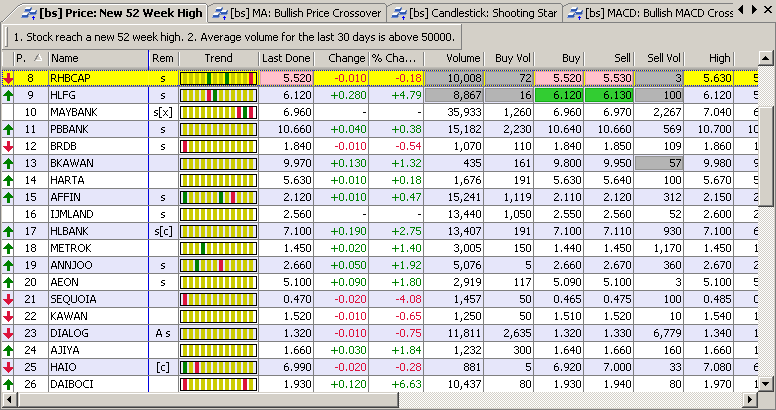The image size is (776, 410).
Task: Click the green up arrow for AEON
Action: [8, 282]
